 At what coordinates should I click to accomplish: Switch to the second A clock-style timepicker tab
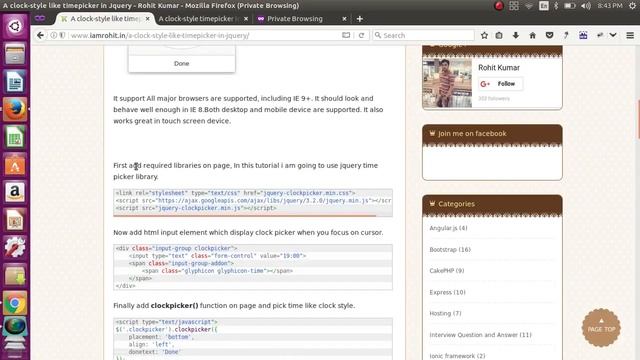pyautogui.click(x=199, y=19)
